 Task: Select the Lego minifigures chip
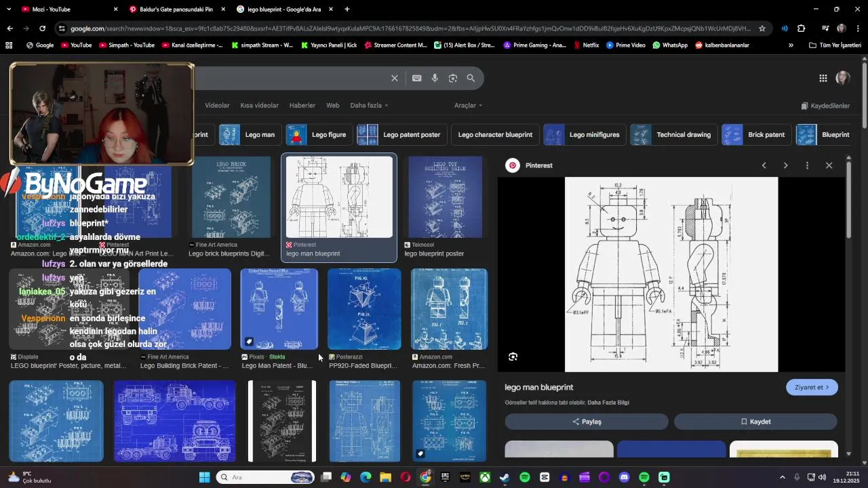[584, 135]
